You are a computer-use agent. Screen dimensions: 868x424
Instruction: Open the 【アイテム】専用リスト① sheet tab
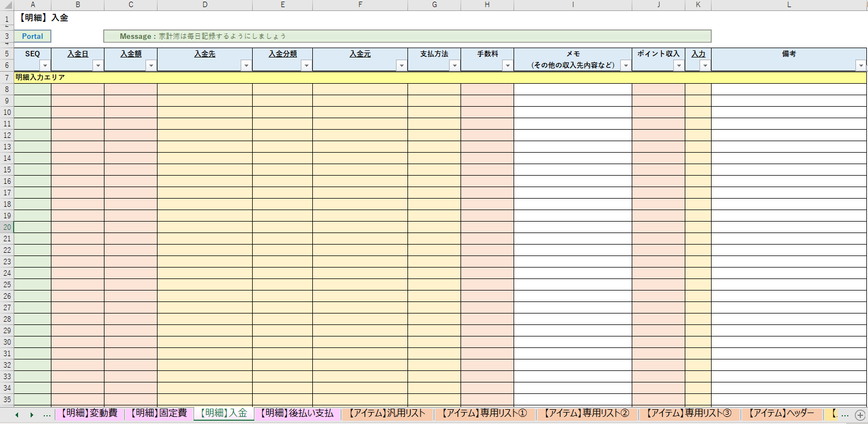tap(485, 414)
